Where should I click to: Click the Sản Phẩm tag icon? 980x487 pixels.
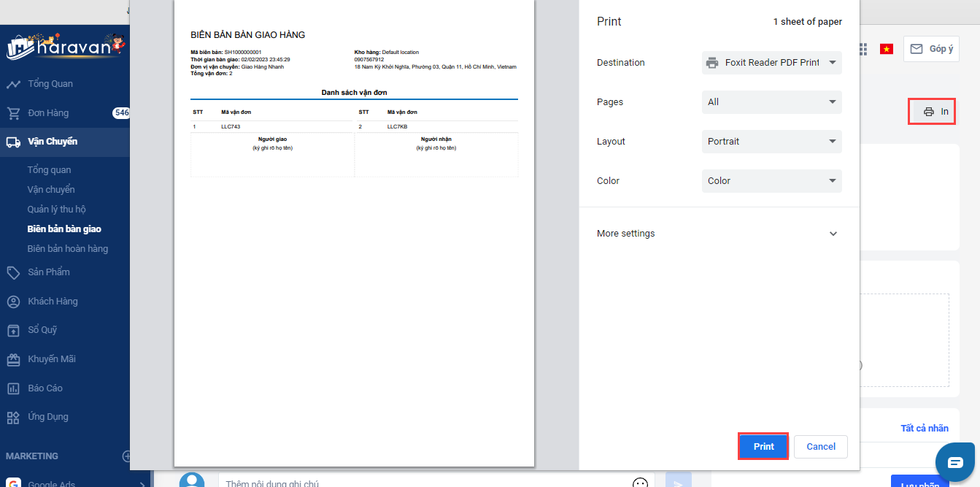[13, 272]
